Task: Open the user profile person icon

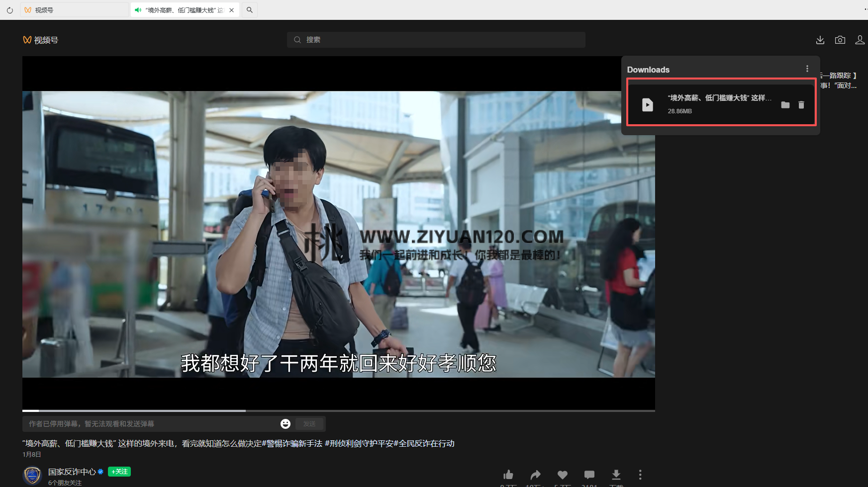Action: click(860, 40)
